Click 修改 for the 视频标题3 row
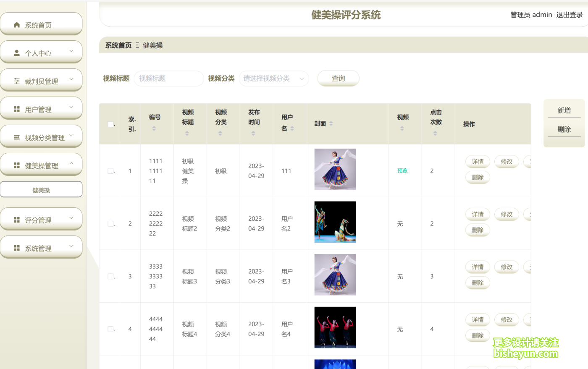This screenshot has width=588, height=369. click(507, 267)
